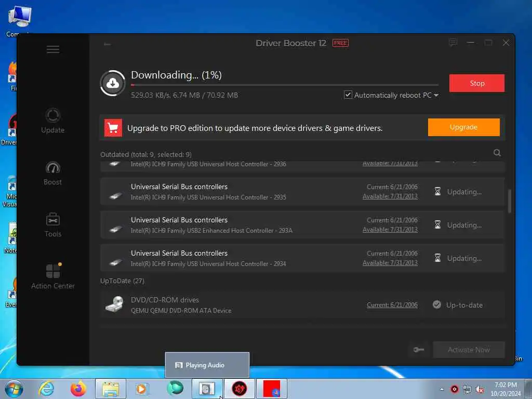532x399 pixels.
Task: Open Current 6/21/2006 link for DVD-ROM
Action: [392, 304]
